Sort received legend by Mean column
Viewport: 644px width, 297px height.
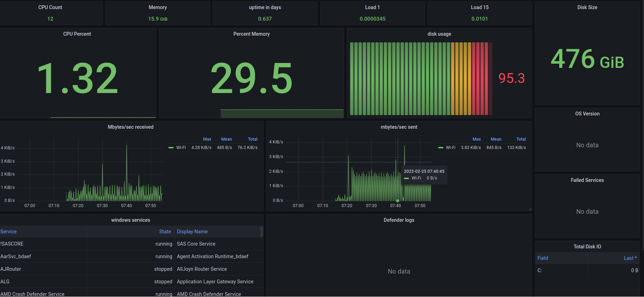(226, 139)
